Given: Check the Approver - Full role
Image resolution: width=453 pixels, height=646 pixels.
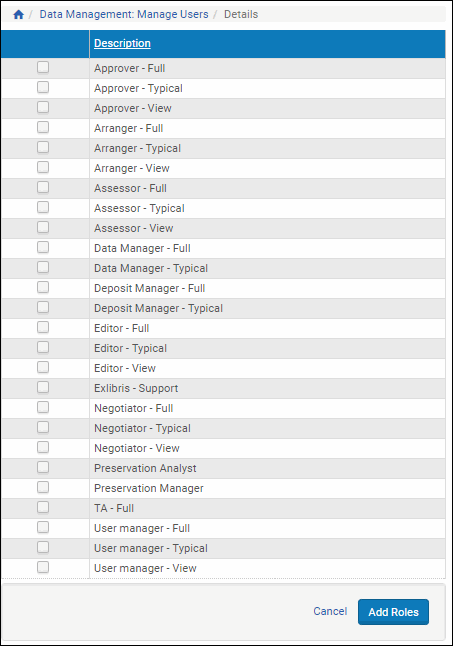Looking at the screenshot, I should point(43,67).
